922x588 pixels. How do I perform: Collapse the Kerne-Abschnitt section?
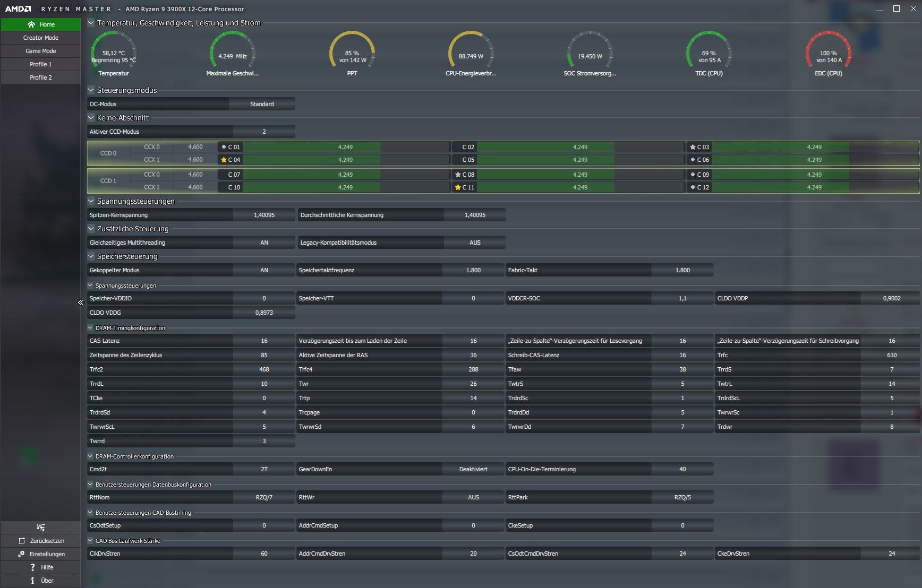[91, 118]
